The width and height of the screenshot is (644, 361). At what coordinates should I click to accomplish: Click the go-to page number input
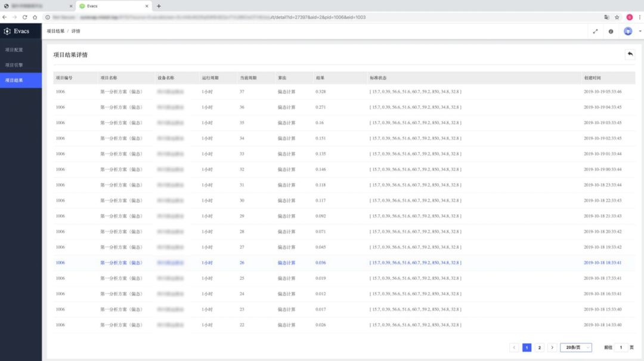(x=620, y=347)
